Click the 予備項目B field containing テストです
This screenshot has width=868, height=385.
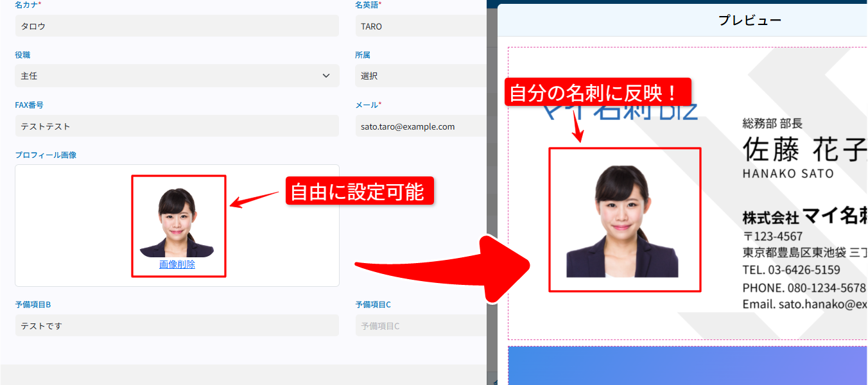[177, 325]
